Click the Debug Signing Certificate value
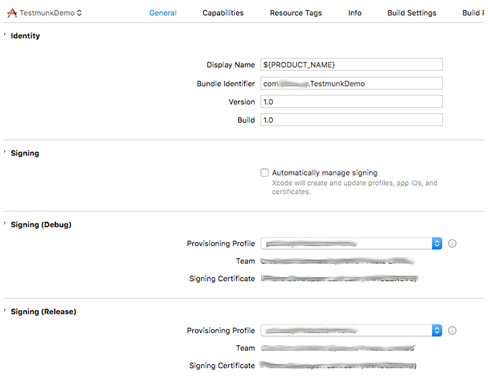This screenshot has width=488, height=387. (339, 278)
